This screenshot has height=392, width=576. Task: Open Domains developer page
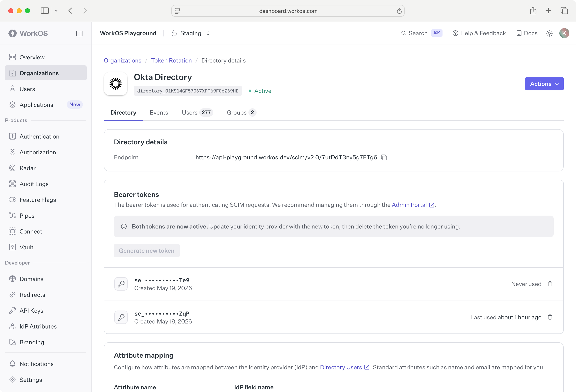pyautogui.click(x=46, y=279)
